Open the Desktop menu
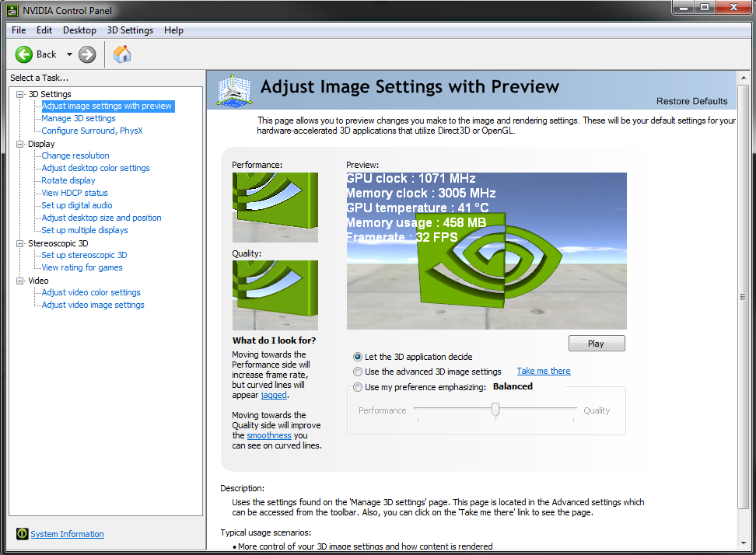Screen dimensions: 756x555 [79, 30]
